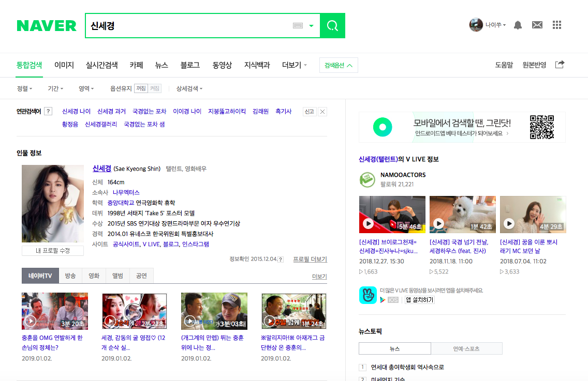The image size is (588, 381).
Task: Open the 기간 dropdown
Action: click(x=55, y=88)
